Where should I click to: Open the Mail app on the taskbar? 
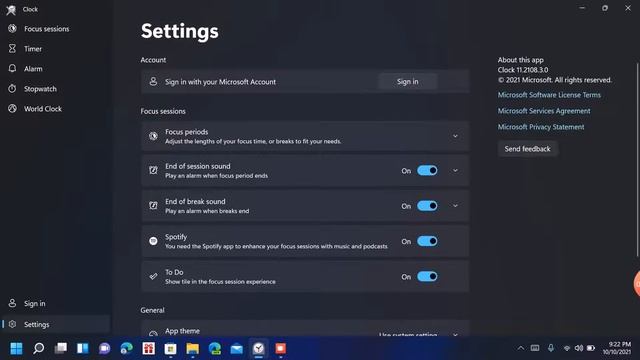237,349
